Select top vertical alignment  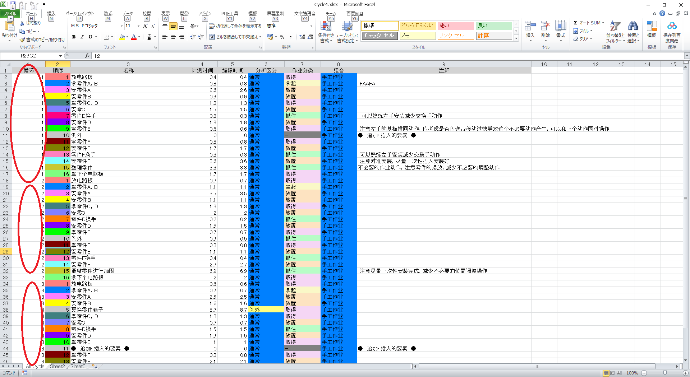(165, 26)
